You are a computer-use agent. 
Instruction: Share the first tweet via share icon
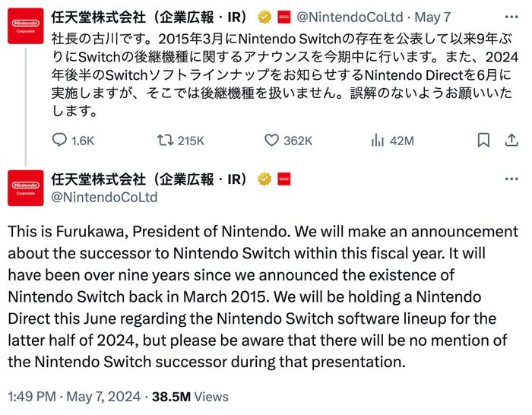(511, 141)
